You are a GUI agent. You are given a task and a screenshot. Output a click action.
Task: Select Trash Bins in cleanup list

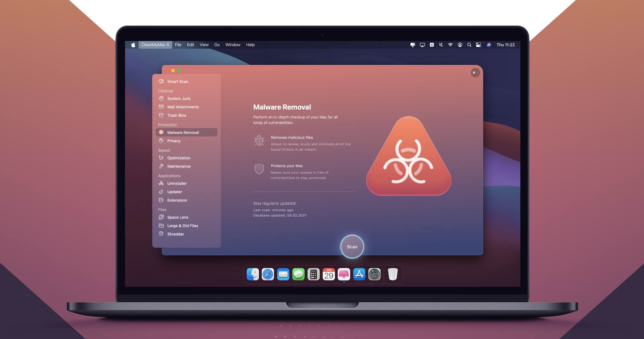[177, 115]
